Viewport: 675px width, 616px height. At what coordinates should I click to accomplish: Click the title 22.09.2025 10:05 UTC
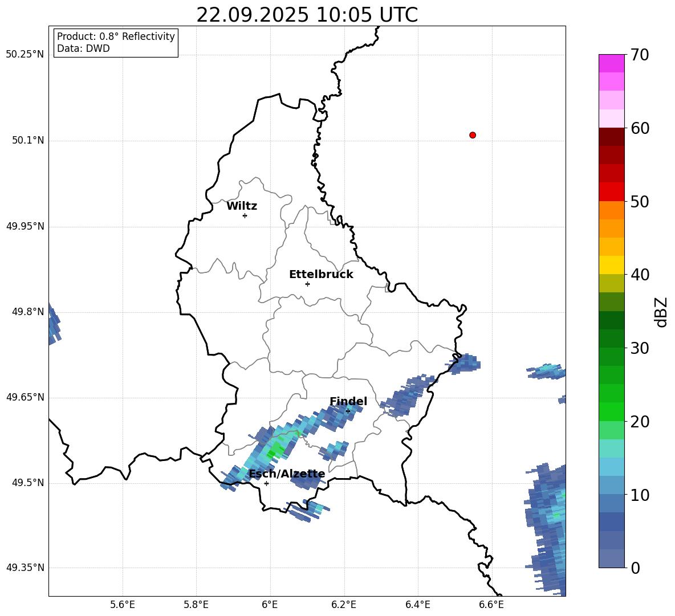tap(307, 15)
